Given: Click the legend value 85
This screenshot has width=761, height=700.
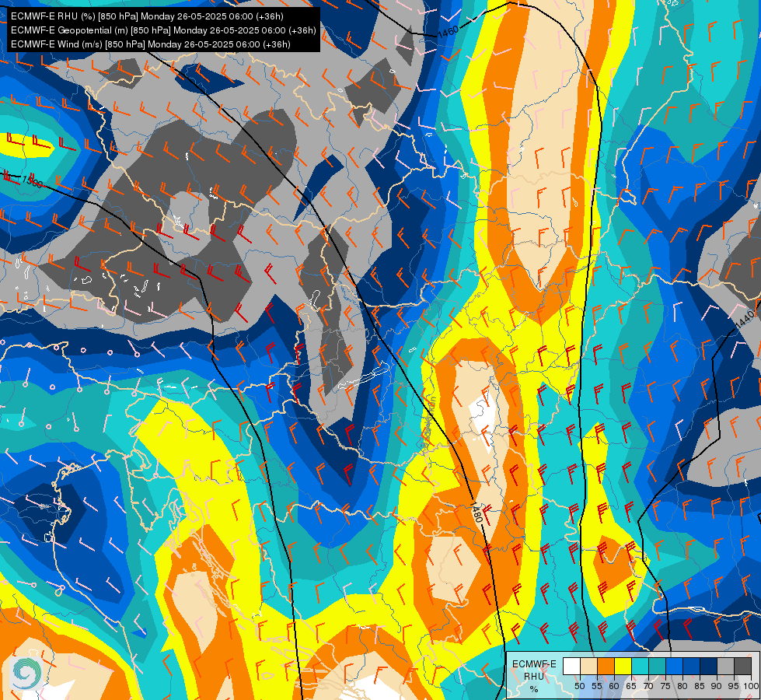Looking at the screenshot, I should (x=700, y=686).
